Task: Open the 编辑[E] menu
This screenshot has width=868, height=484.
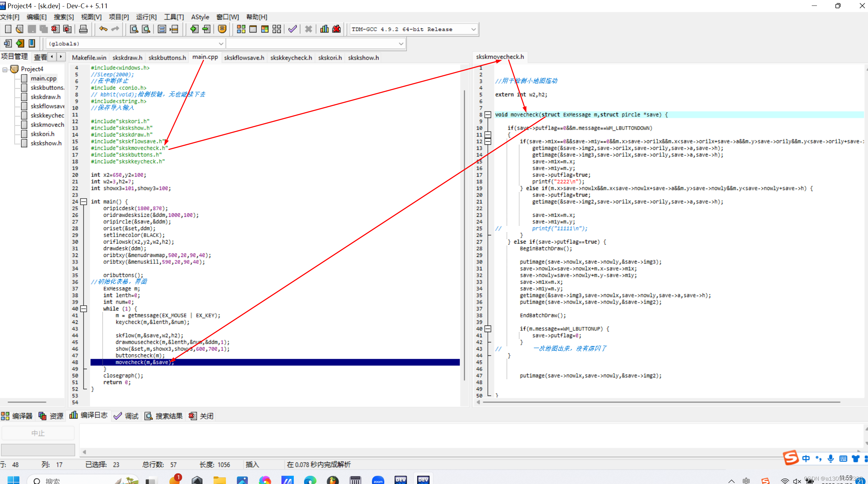Action: (x=36, y=17)
